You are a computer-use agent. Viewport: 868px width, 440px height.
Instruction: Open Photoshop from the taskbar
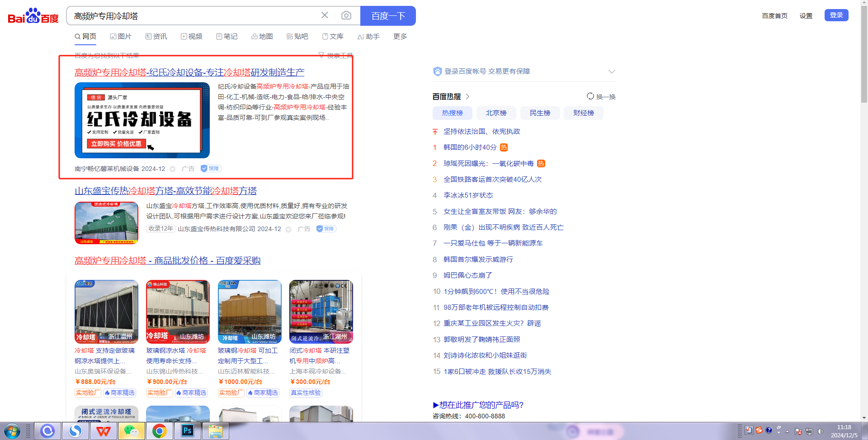pos(187,431)
